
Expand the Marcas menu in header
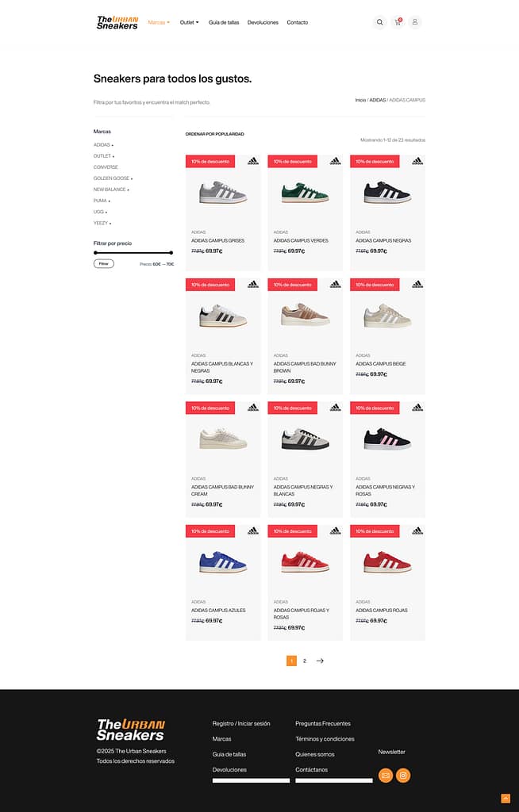coord(159,22)
